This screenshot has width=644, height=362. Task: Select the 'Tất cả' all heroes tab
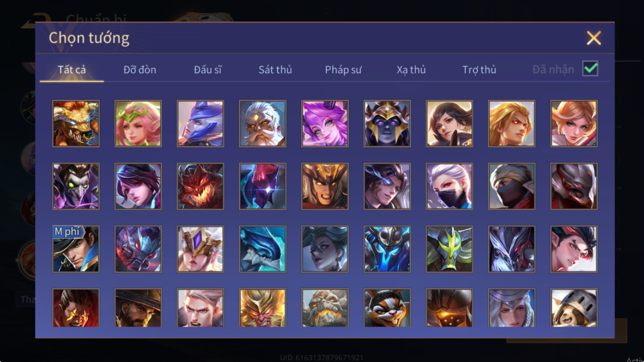pos(72,70)
